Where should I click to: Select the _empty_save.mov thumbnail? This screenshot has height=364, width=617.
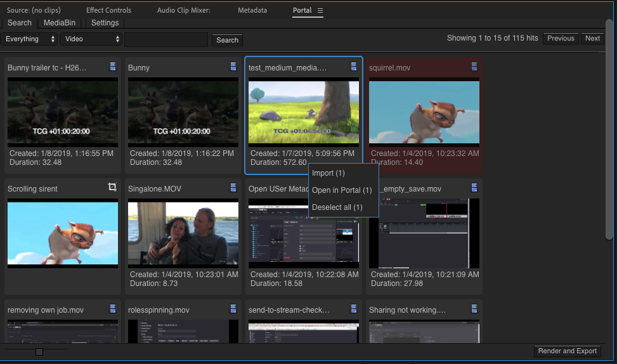click(424, 233)
